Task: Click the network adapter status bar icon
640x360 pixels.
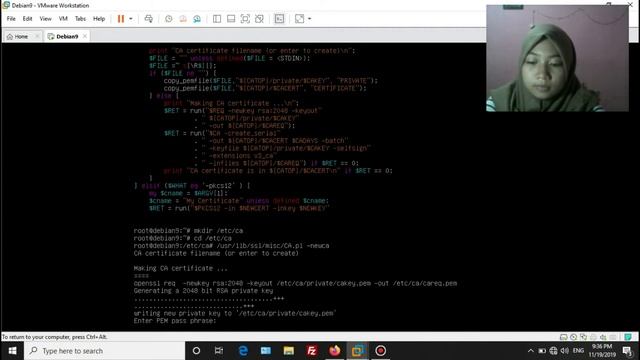Action: [x=583, y=337]
